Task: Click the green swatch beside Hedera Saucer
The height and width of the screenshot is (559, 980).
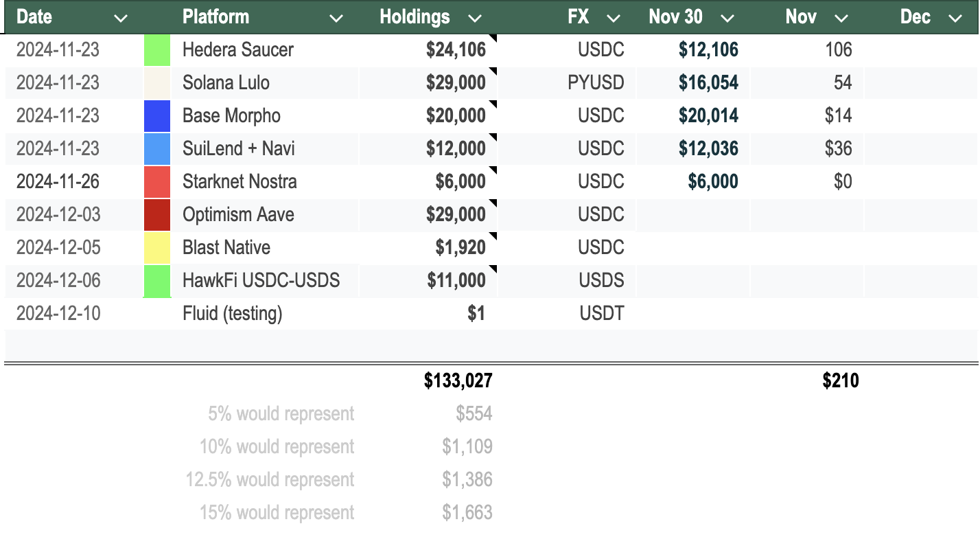Action: click(x=157, y=49)
